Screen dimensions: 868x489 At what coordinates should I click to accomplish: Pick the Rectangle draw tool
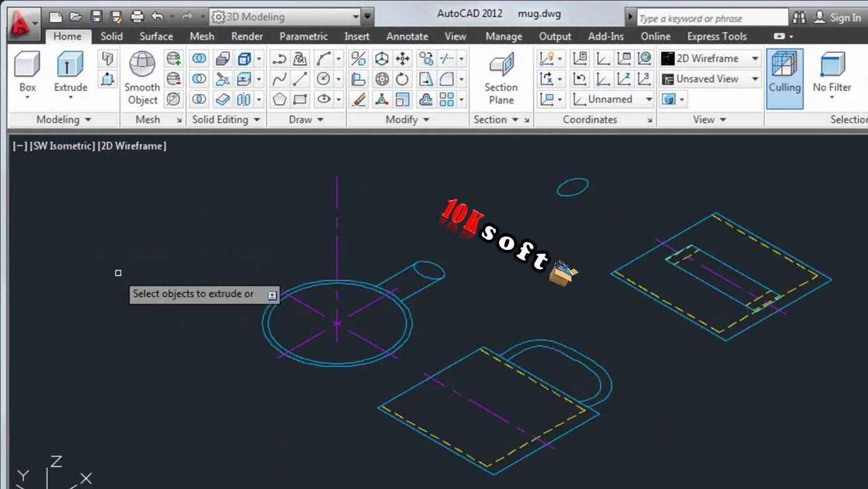(x=300, y=99)
